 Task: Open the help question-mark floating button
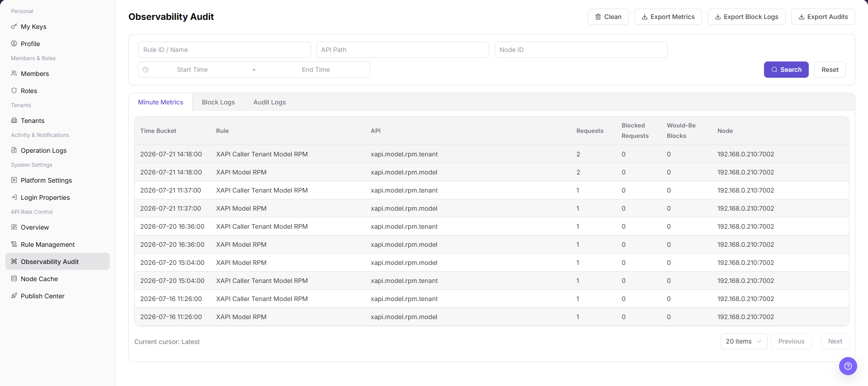point(848,366)
